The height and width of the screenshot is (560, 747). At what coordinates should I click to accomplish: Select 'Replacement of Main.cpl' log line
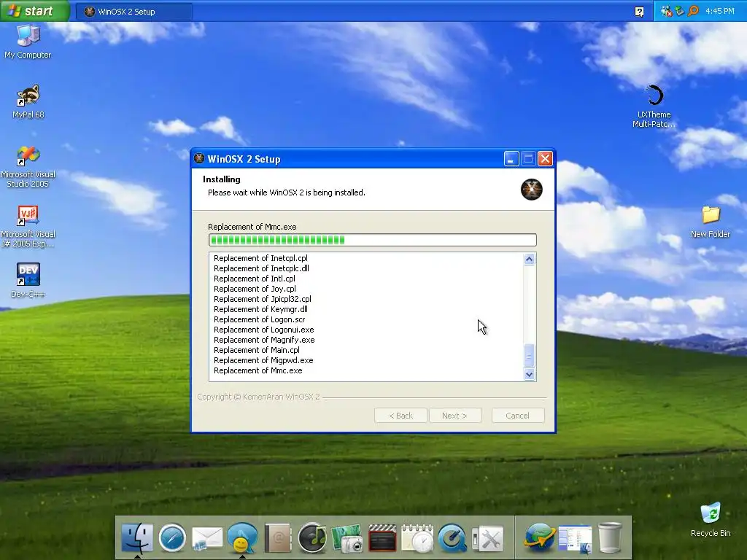coord(257,351)
